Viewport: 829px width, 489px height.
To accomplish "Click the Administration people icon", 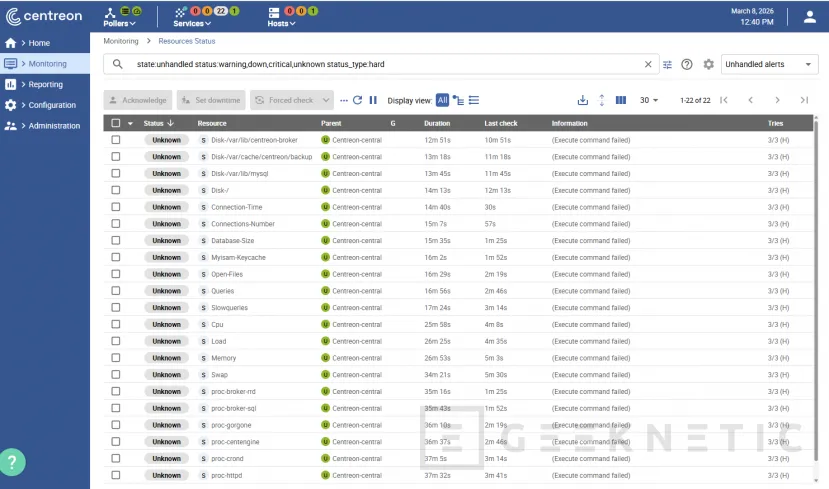I will [x=11, y=126].
